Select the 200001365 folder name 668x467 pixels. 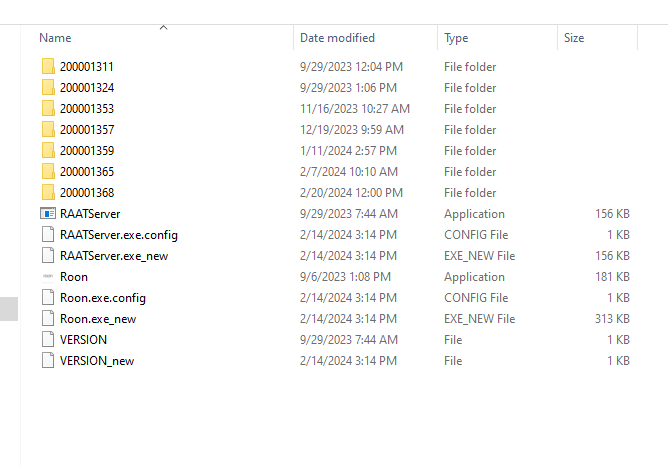[x=87, y=172]
